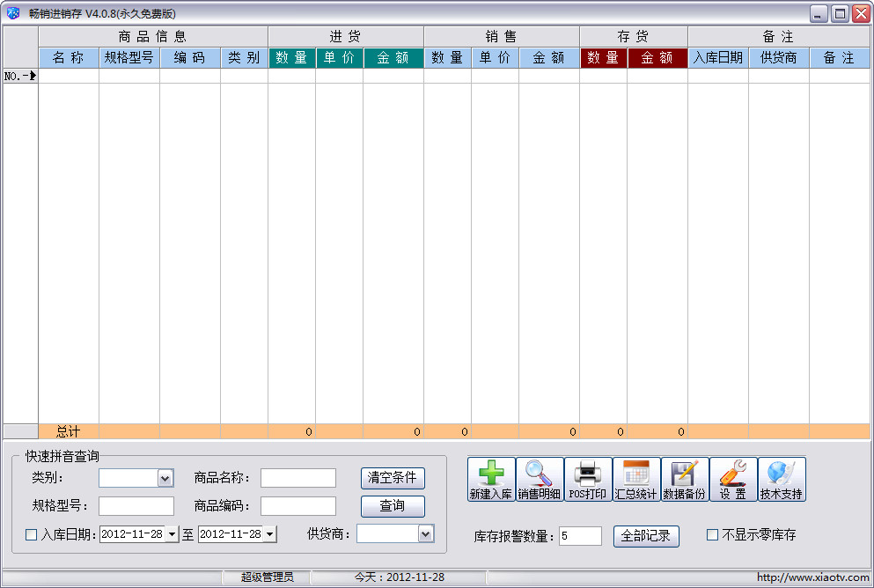
Task: Click the http://www.xiaotv.com link
Action: 812,577
